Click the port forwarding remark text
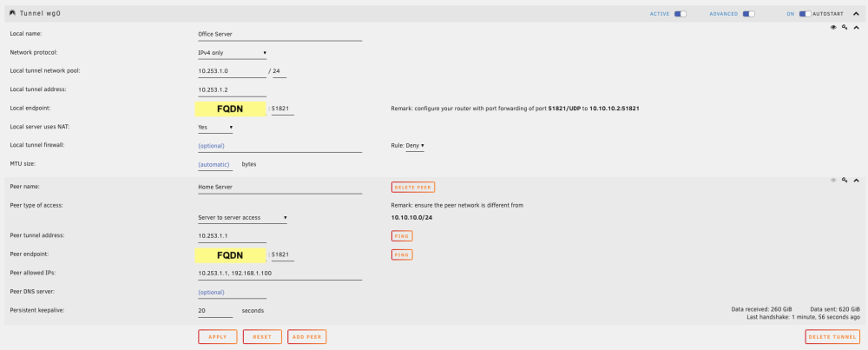Viewport: 868px width, 350px height. [x=515, y=109]
